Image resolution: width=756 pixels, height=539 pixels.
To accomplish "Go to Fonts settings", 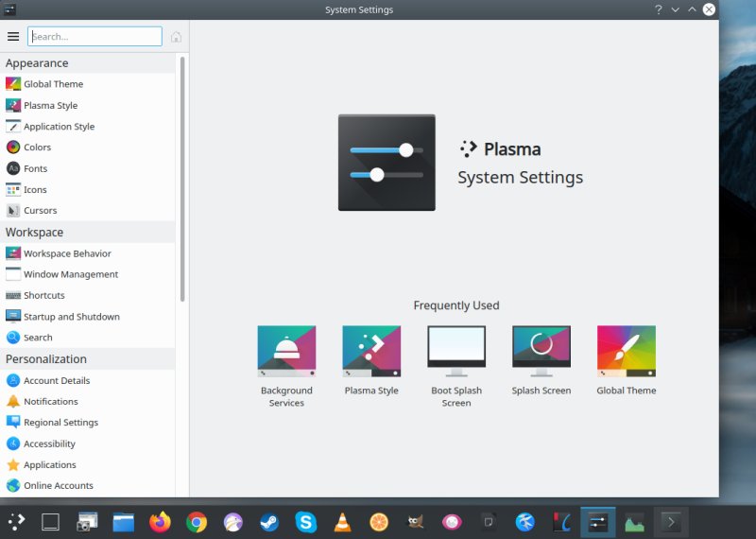I will [x=35, y=168].
